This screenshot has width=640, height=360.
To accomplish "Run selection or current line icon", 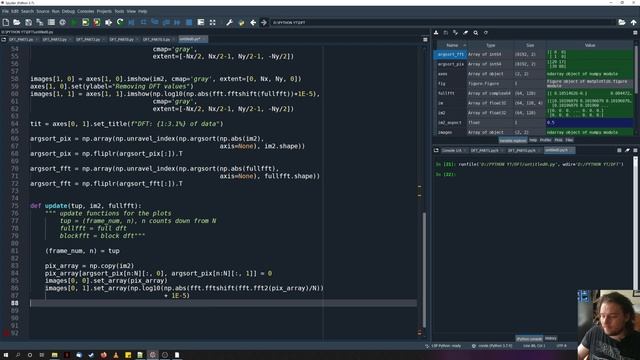I will pyautogui.click(x=108, y=22).
